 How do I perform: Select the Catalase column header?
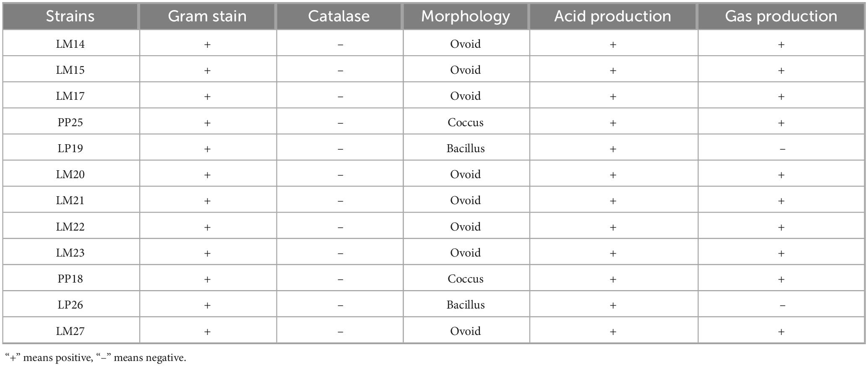pos(339,16)
